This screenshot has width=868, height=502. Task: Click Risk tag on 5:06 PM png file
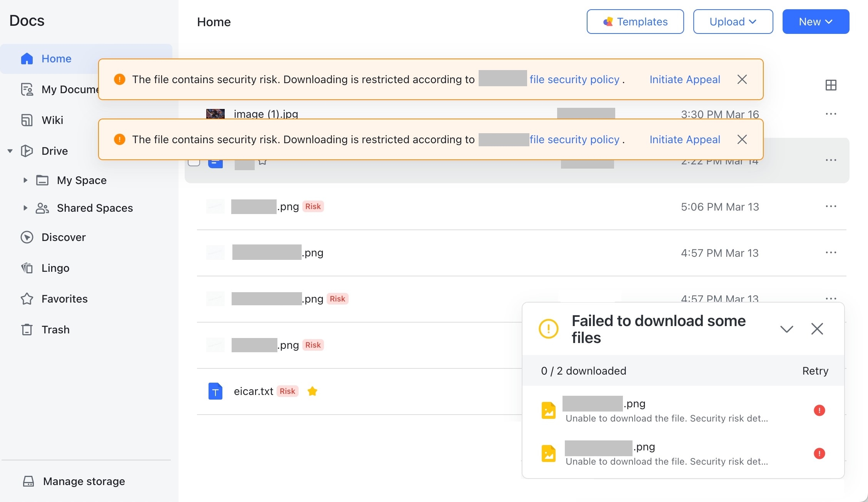(x=313, y=206)
